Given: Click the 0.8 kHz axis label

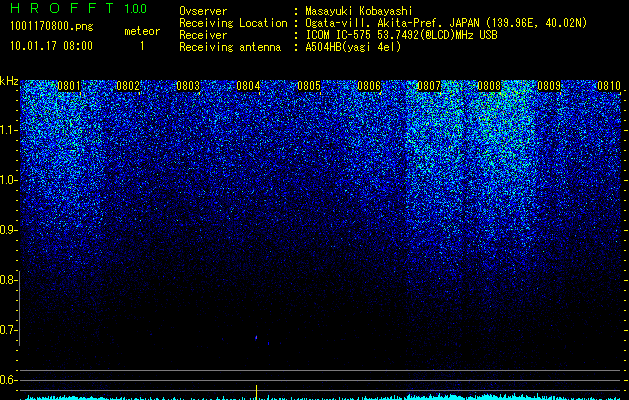Looking at the screenshot, I should pyautogui.click(x=7, y=280).
